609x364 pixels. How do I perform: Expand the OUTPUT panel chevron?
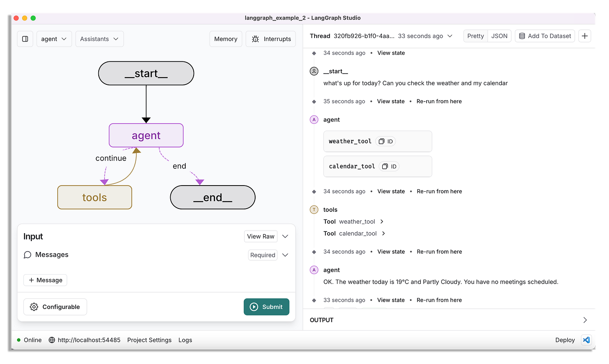(x=585, y=320)
